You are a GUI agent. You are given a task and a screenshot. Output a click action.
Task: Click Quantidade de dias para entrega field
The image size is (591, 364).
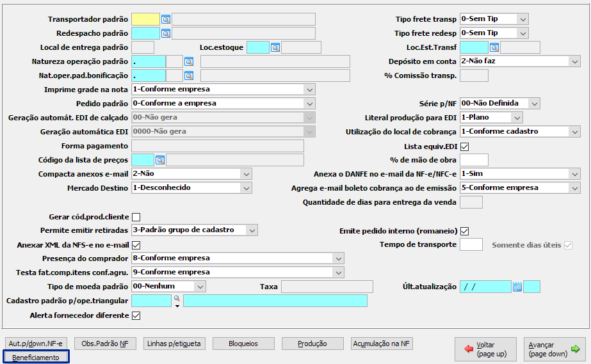[x=471, y=202]
